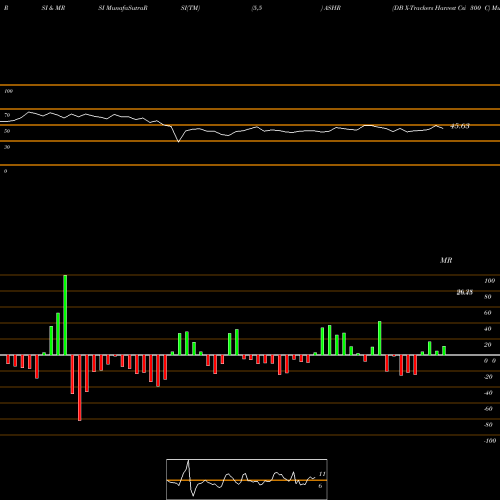Screen dimensions: 500x500
Task: Click the last green bar on MR histogram
Action: click(444, 351)
